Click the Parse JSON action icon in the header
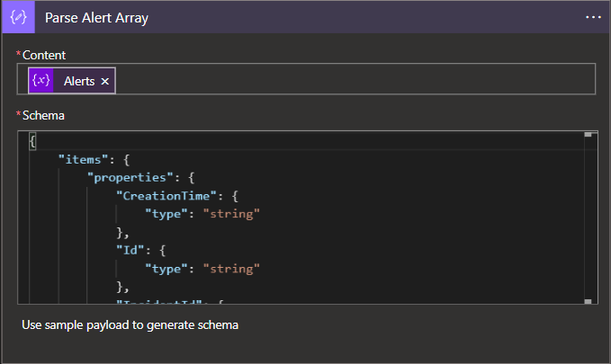The image size is (611, 364). (x=18, y=17)
